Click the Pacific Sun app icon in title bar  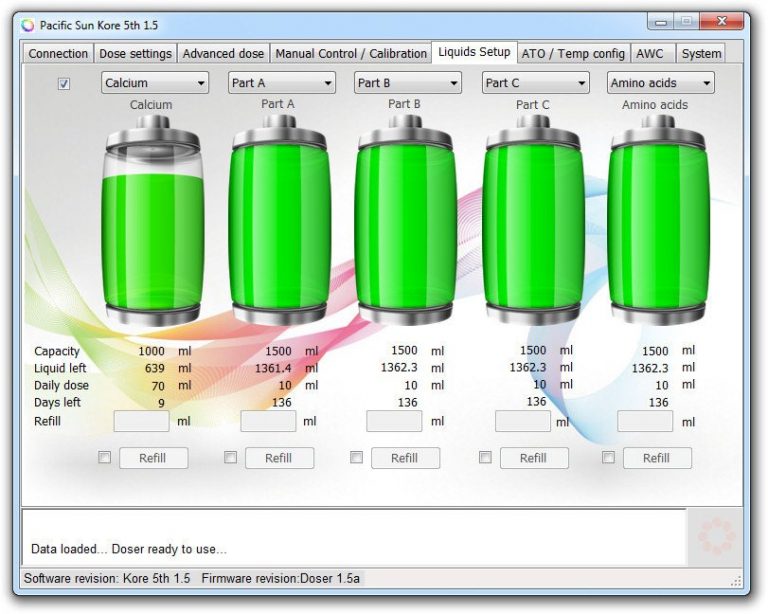tap(28, 25)
